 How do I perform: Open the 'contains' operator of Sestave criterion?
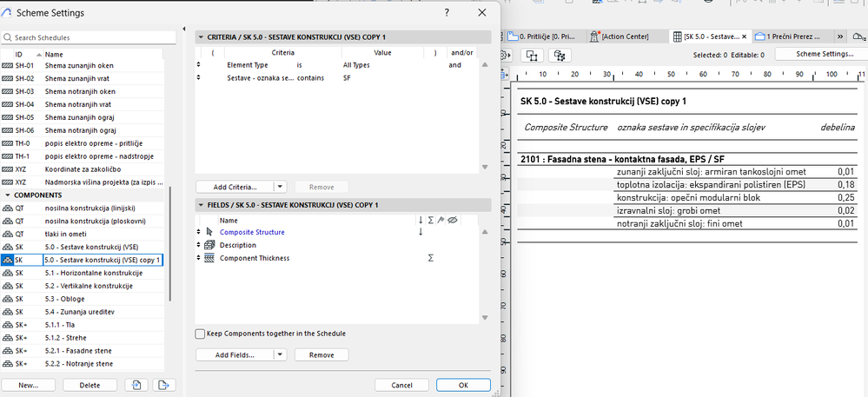click(x=310, y=78)
